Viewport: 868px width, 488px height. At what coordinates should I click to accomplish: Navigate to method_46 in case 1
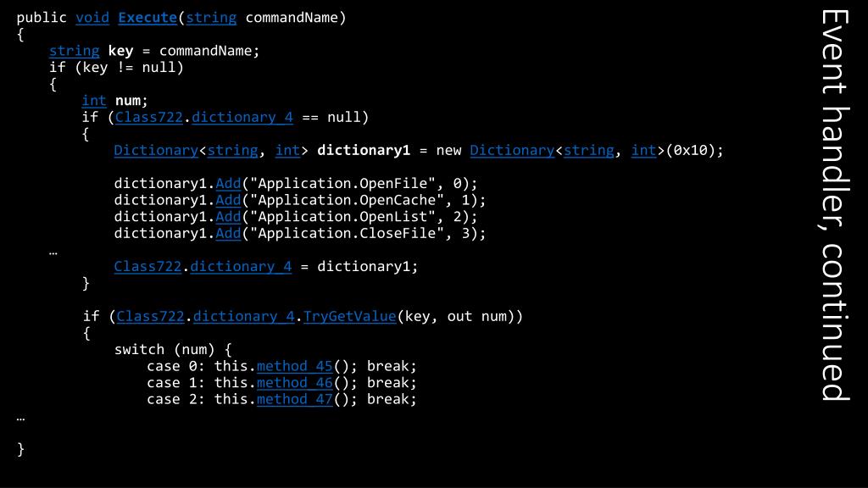point(294,383)
